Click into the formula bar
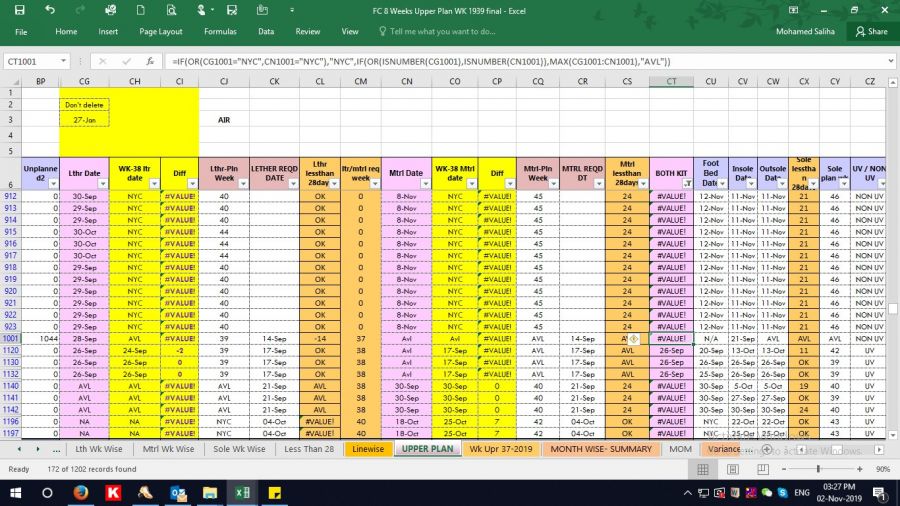Image resolution: width=900 pixels, height=506 pixels. click(x=525, y=61)
